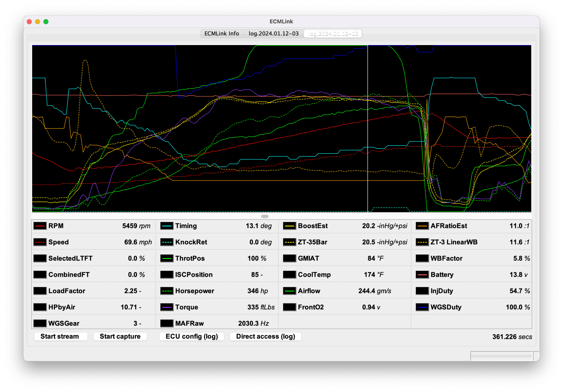Toggle the BoostEst yellow trace swatch
The height and width of the screenshot is (392, 563).
[x=289, y=226]
